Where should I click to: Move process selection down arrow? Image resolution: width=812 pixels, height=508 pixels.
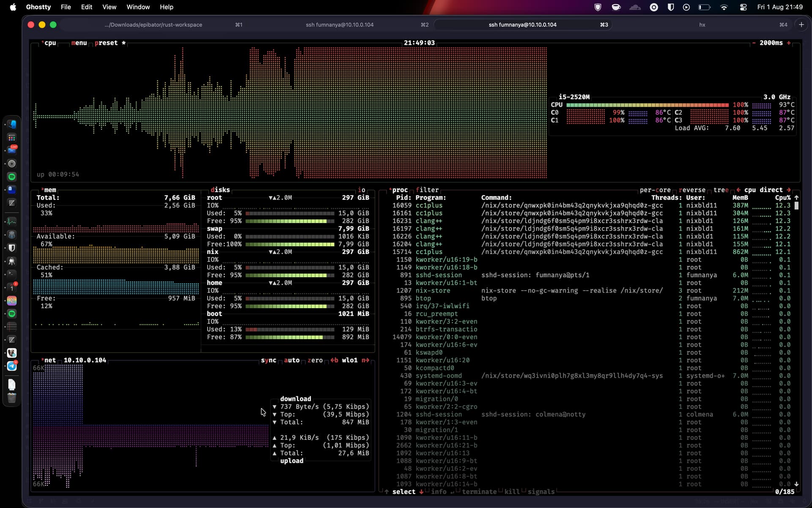pos(421,491)
